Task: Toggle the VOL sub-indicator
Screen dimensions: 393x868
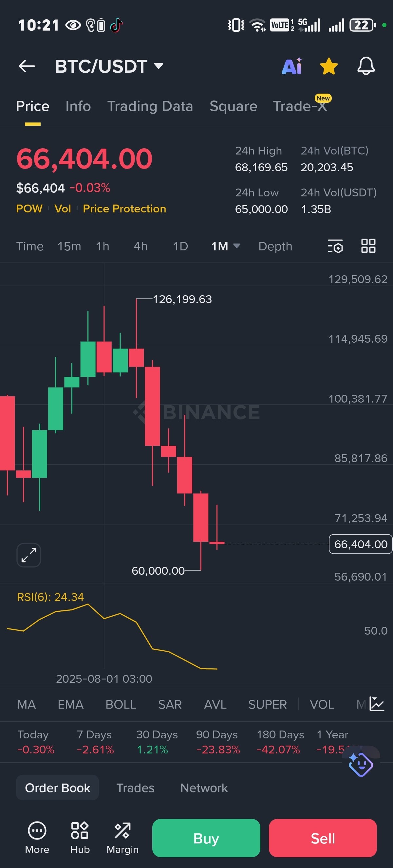Action: [x=322, y=704]
